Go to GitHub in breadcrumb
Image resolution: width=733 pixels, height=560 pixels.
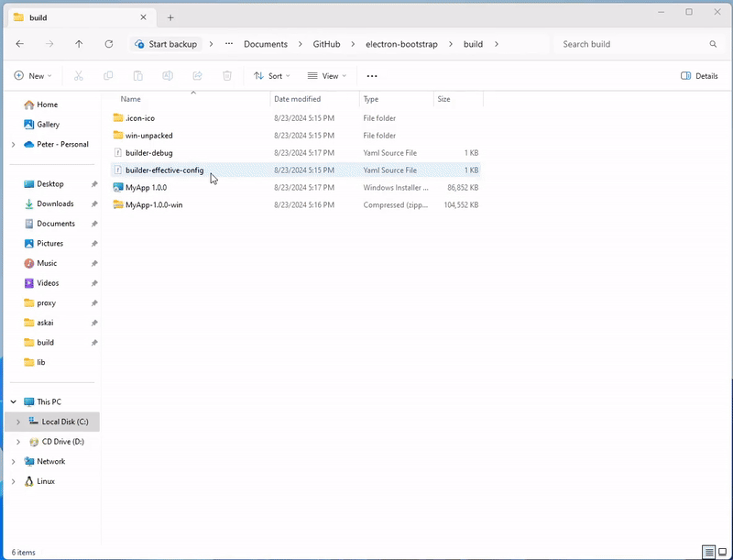coord(326,44)
